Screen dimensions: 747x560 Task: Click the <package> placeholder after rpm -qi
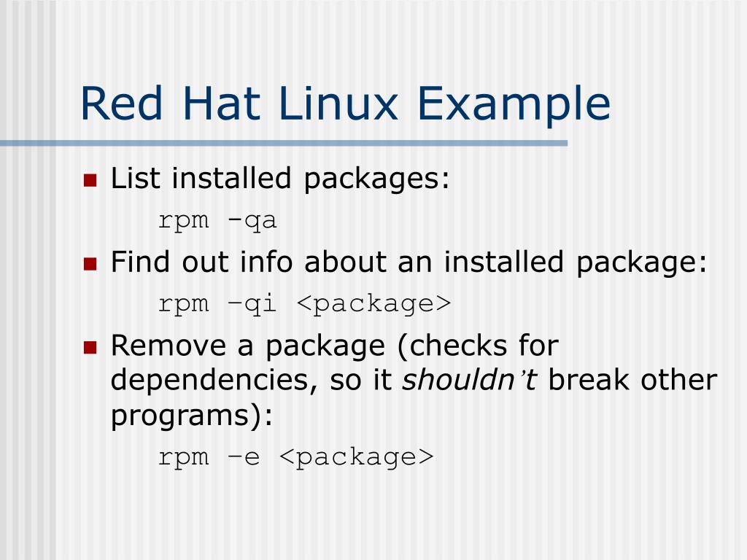(374, 304)
